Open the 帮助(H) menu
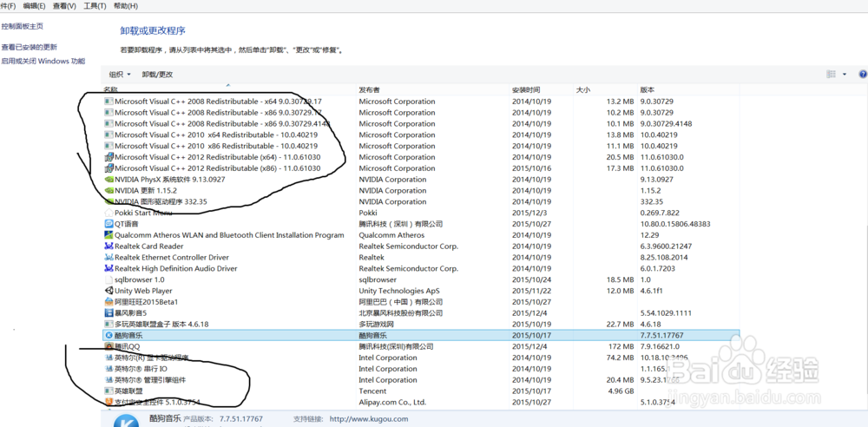This screenshot has height=427, width=868. pos(126,6)
